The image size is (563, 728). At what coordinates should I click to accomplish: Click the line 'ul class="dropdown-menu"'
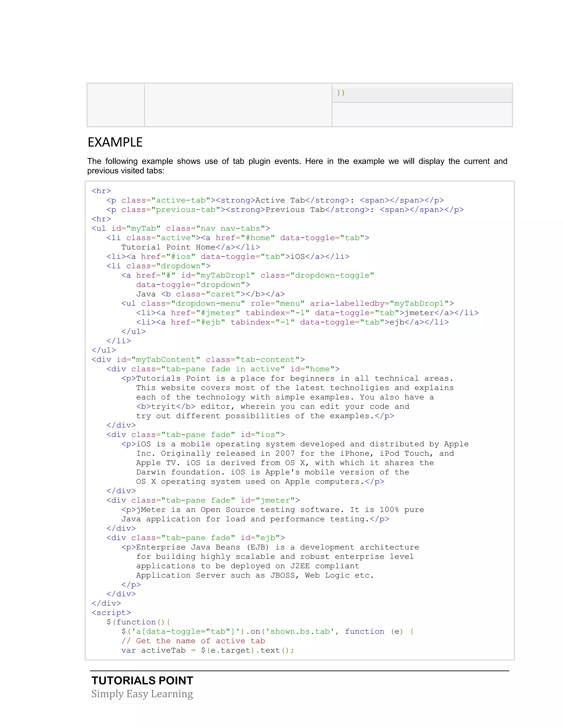point(288,303)
